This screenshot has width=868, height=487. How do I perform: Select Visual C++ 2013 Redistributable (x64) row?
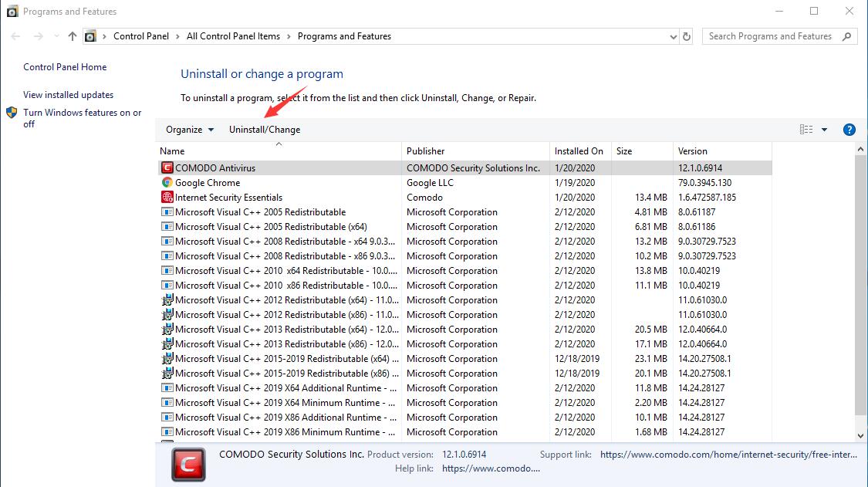tap(465, 329)
